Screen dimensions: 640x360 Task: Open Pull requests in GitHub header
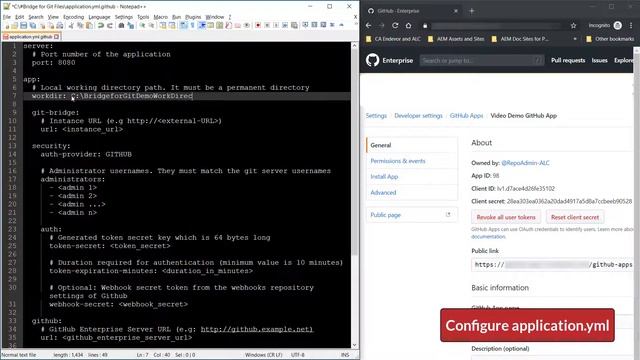point(568,60)
